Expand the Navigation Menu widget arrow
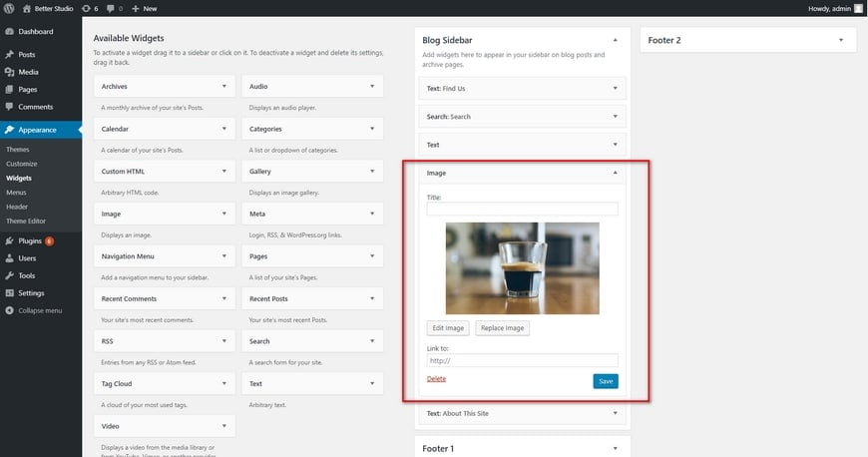Viewport: 868px width, 457px height. [x=224, y=255]
